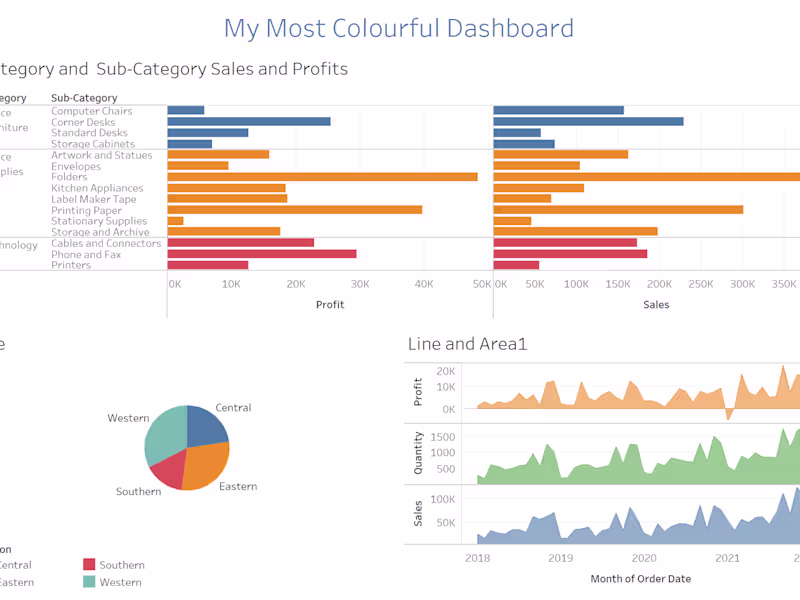Click the My Most Colourful Dashboard title
The height and width of the screenshot is (600, 800).
click(400, 29)
